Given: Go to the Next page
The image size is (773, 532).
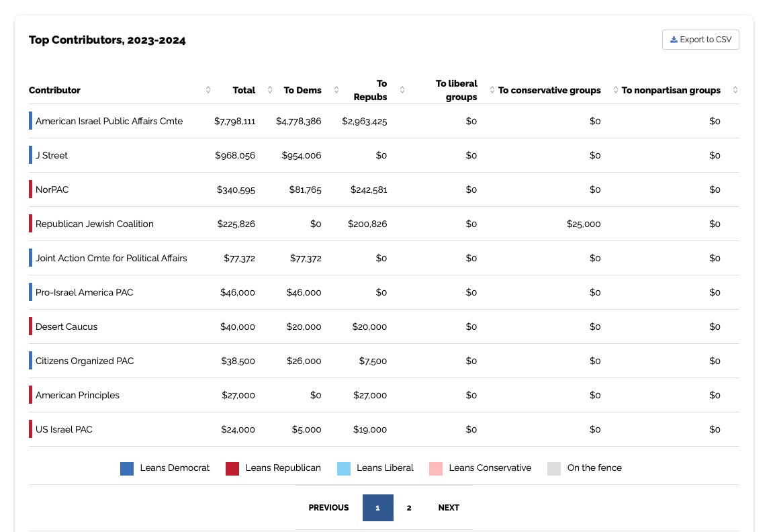Looking at the screenshot, I should pos(449,507).
